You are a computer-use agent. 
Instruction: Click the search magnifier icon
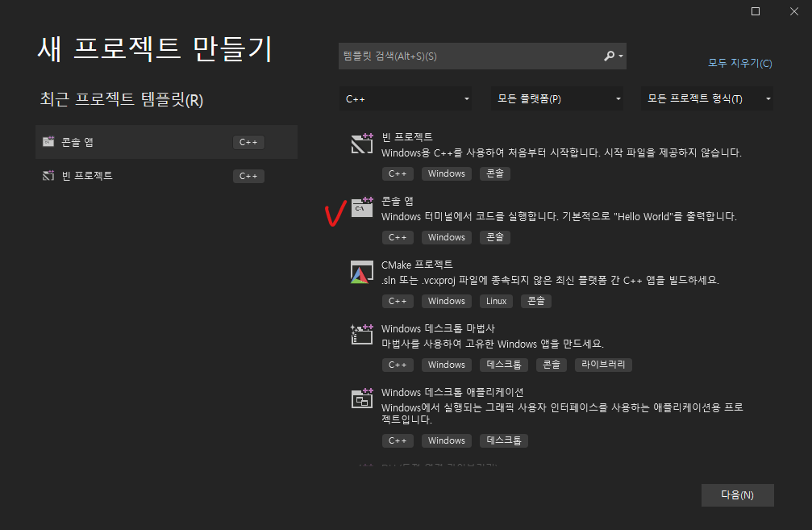pos(609,56)
